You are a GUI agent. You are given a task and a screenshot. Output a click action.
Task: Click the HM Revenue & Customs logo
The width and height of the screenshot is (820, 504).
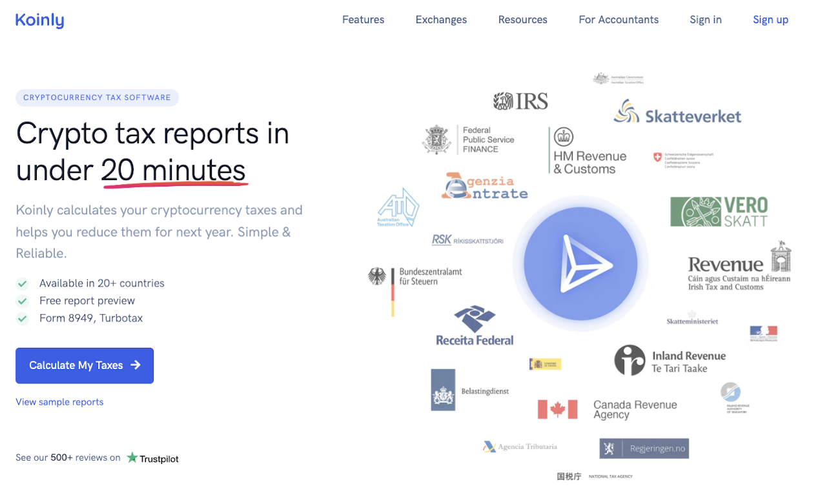pos(588,151)
